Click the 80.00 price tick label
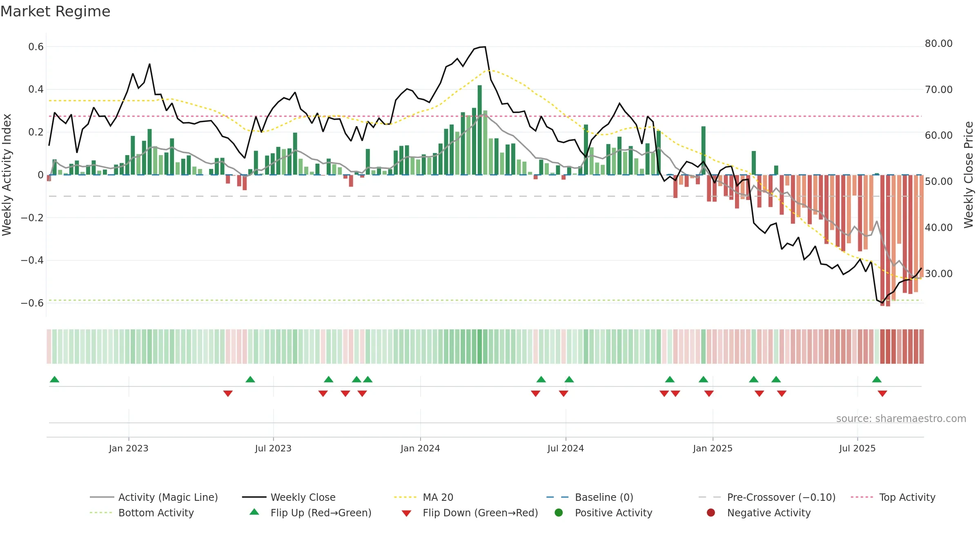This screenshot has width=980, height=551. (938, 44)
